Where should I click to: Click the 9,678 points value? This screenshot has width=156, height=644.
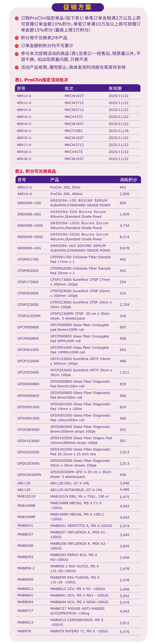point(124,248)
